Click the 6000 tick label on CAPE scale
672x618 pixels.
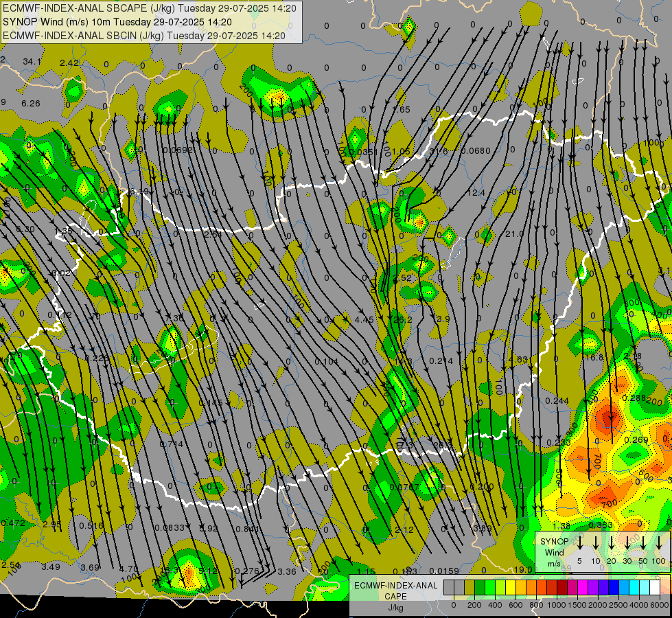click(660, 605)
